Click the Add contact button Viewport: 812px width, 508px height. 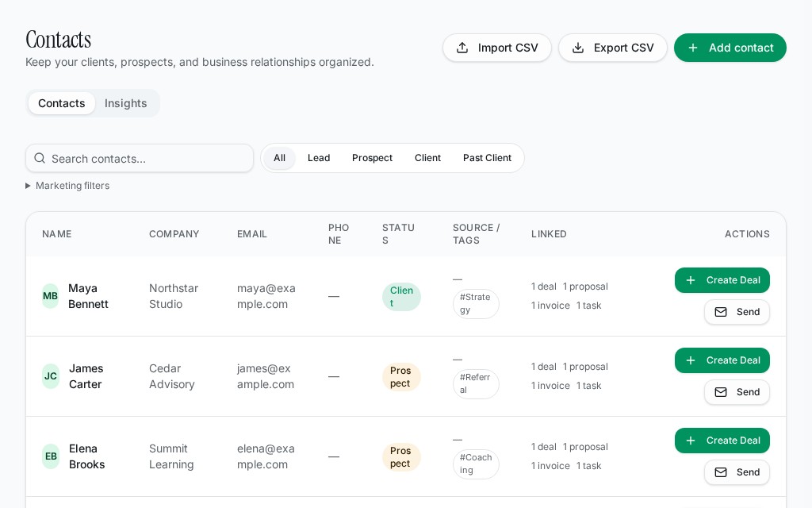[730, 48]
